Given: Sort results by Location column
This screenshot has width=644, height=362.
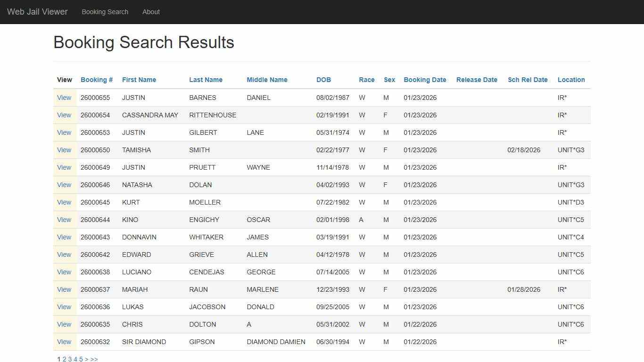Looking at the screenshot, I should [x=571, y=80].
